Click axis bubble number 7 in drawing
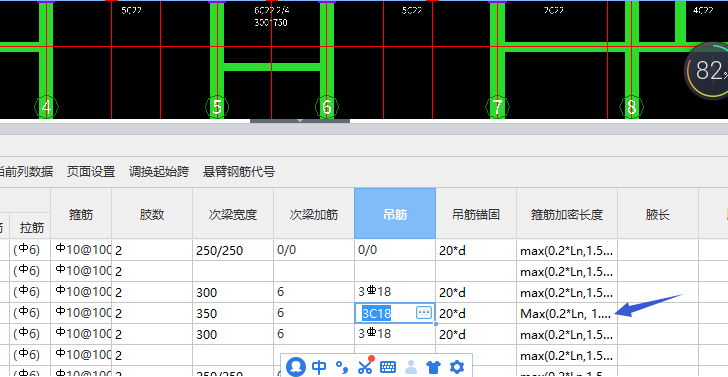The height and width of the screenshot is (377, 728). tap(497, 107)
